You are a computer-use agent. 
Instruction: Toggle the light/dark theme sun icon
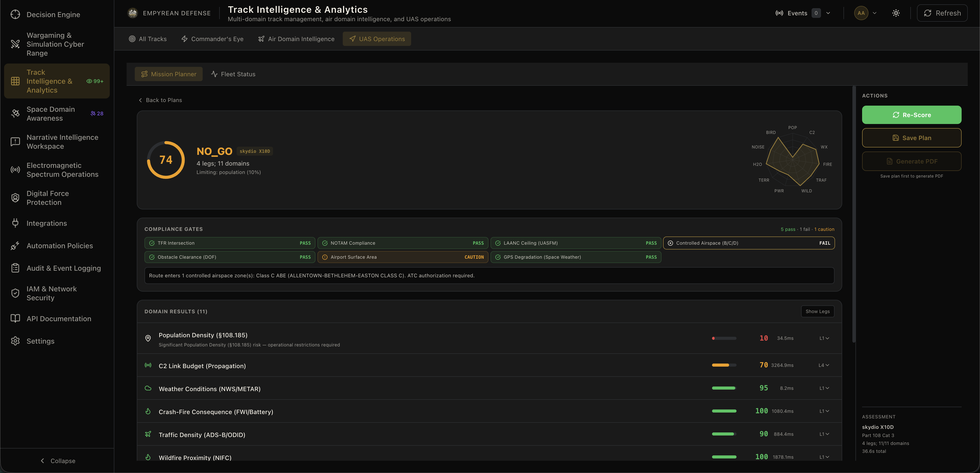pyautogui.click(x=896, y=13)
